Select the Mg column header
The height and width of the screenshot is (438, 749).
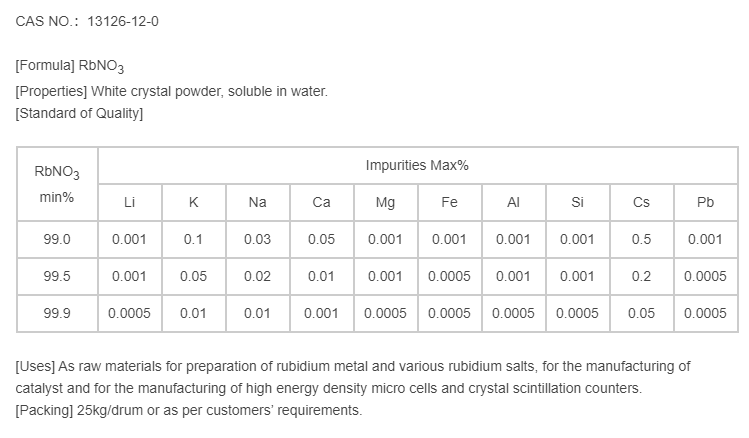(x=385, y=202)
